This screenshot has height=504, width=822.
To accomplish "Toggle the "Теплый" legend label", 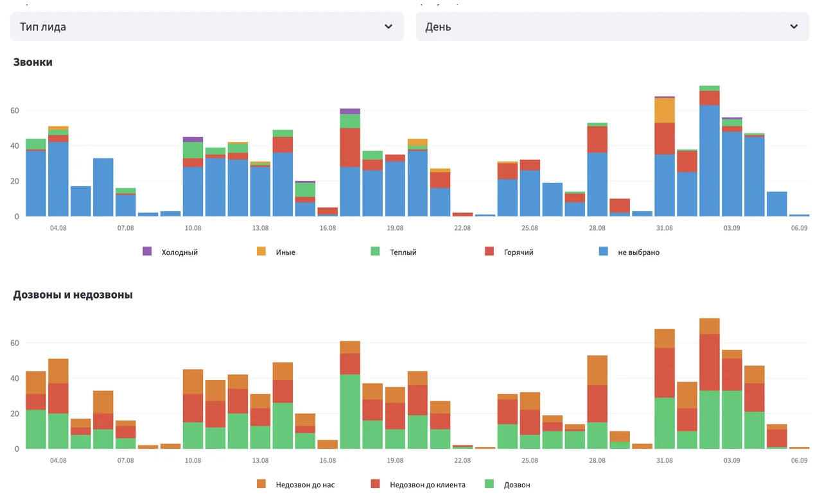I will coord(403,252).
